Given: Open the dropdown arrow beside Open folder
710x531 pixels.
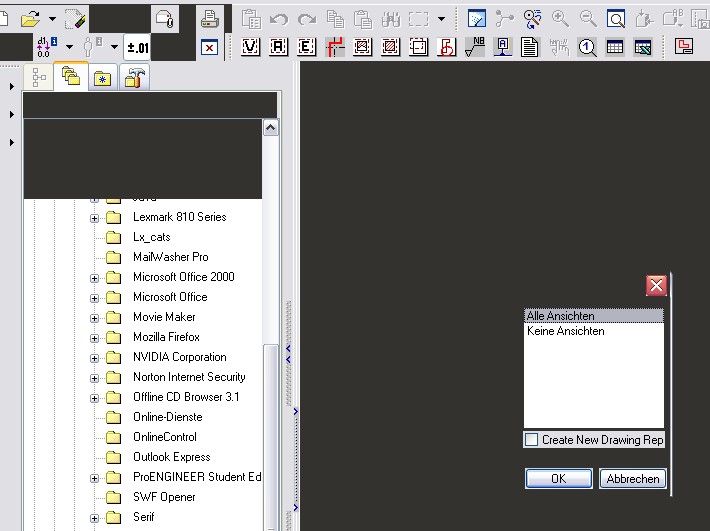Looking at the screenshot, I should point(53,19).
